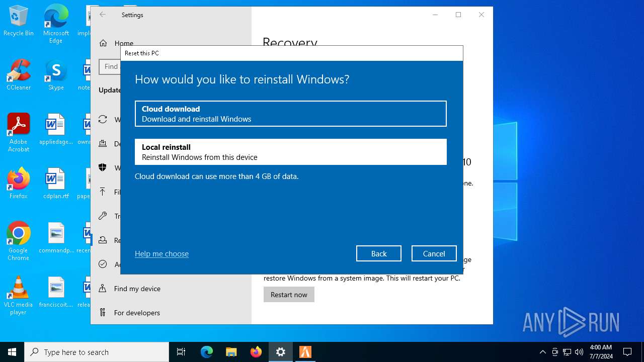This screenshot has width=644, height=362.
Task: Click the Delivery Optimization icon in sidebar
Action: (103, 144)
